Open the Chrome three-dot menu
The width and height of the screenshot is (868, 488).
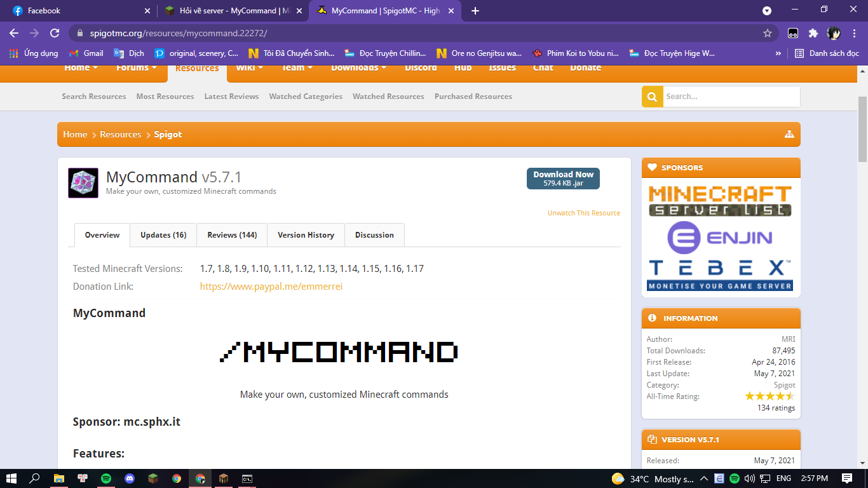[x=853, y=33]
